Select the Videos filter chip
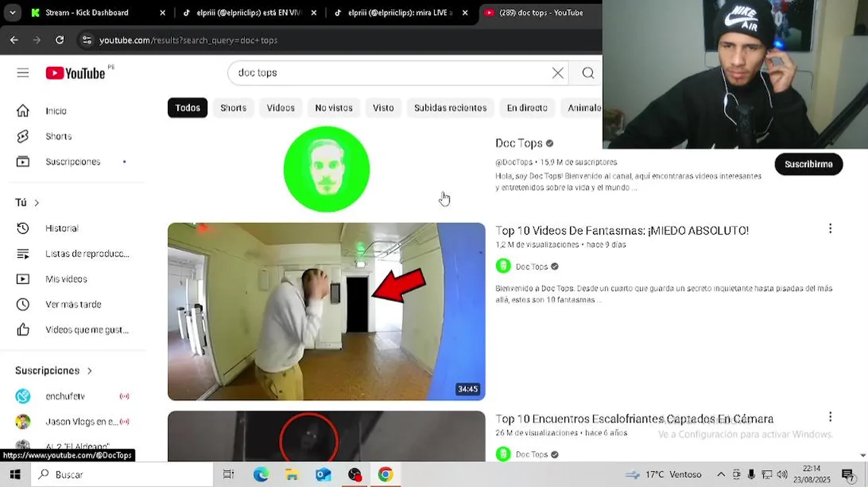Screen dimensions: 868x487 click(281, 108)
